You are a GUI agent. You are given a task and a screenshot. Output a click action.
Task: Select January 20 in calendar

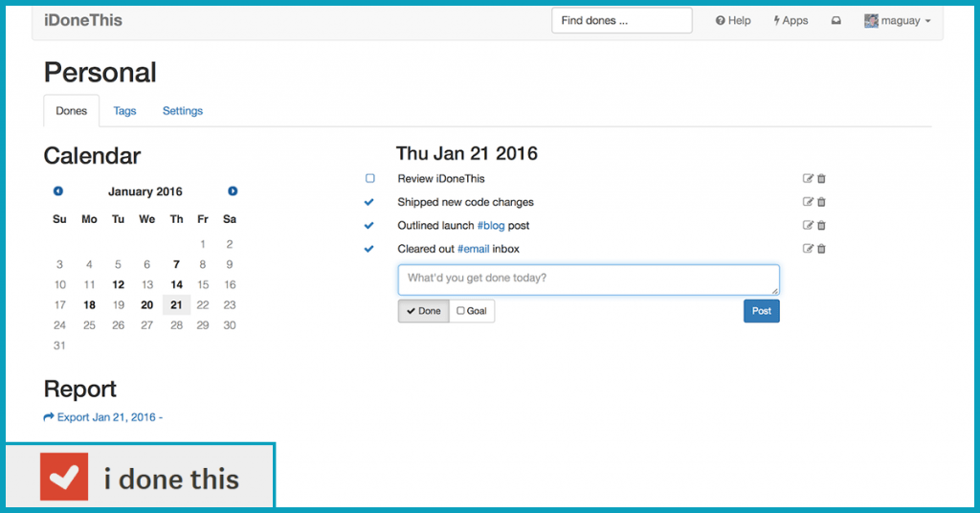point(146,305)
